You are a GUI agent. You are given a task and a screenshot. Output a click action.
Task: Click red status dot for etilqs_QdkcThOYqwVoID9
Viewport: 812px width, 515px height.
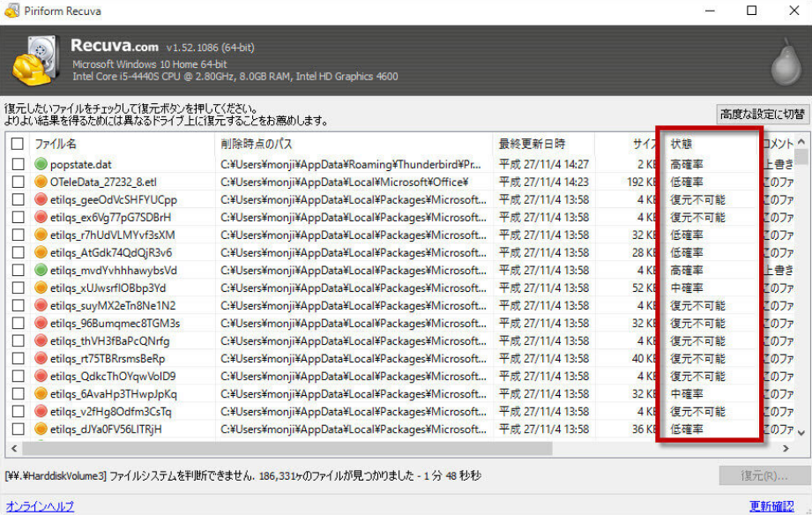tap(41, 377)
